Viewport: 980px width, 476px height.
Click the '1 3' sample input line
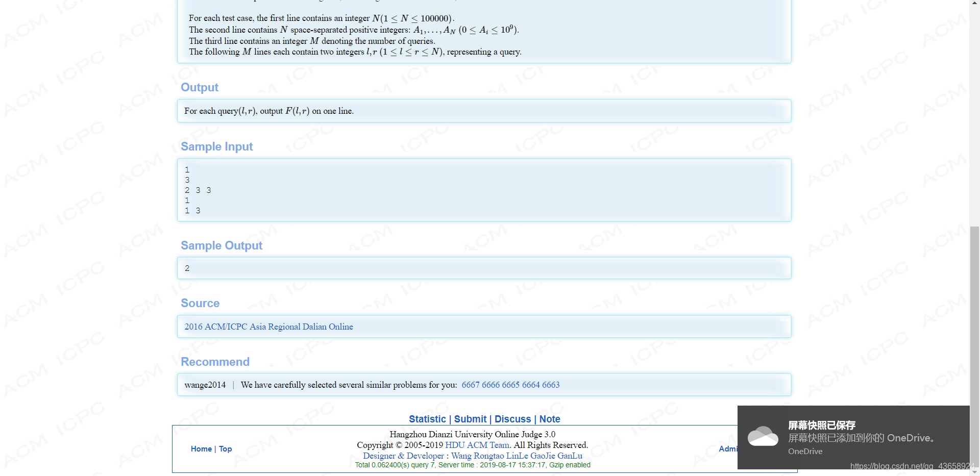(x=192, y=211)
